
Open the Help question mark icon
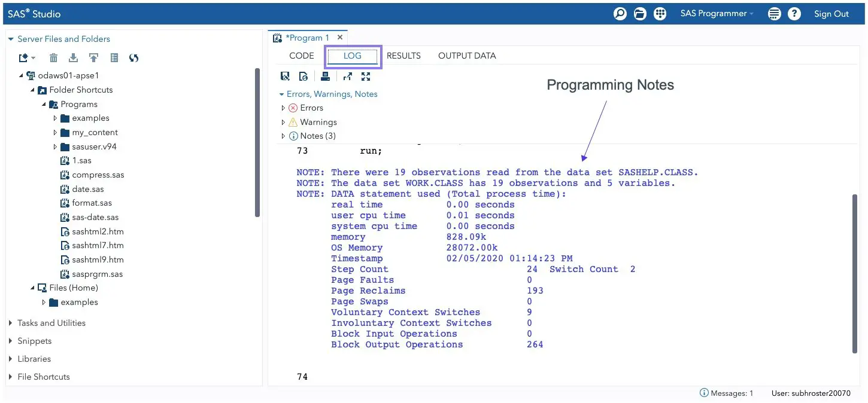794,14
